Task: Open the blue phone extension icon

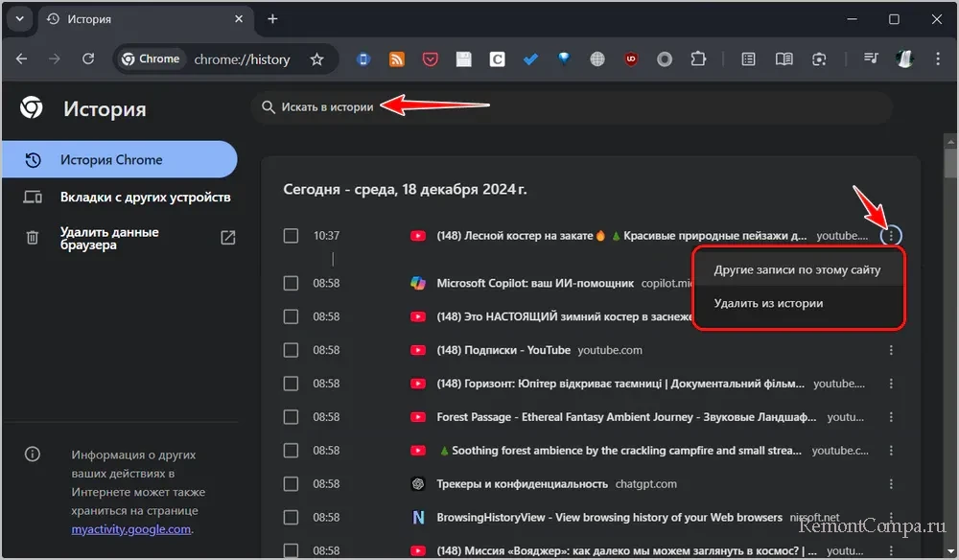Action: click(363, 59)
